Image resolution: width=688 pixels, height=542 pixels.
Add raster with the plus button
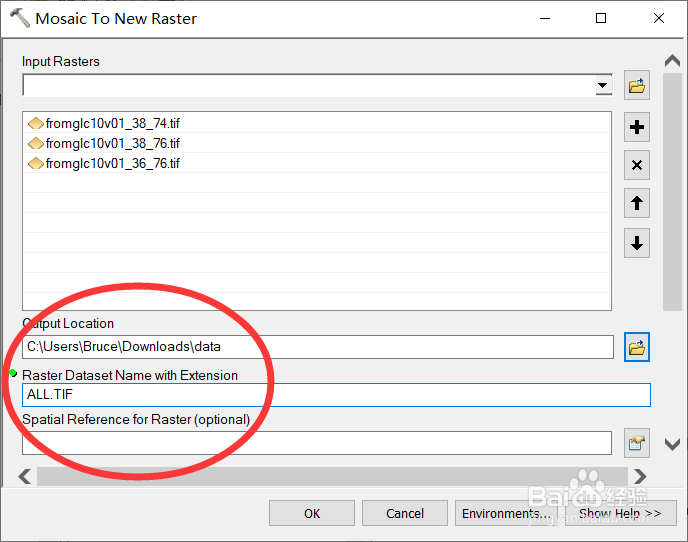637,127
